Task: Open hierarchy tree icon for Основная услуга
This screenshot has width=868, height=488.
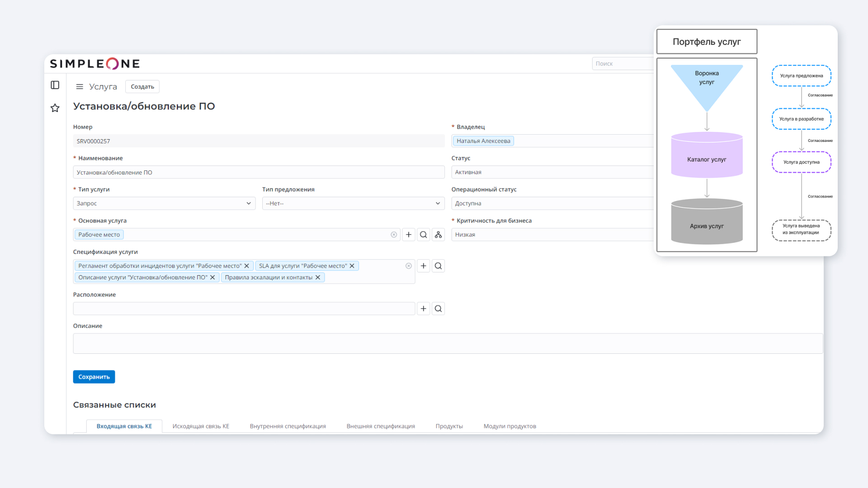Action: click(438, 235)
